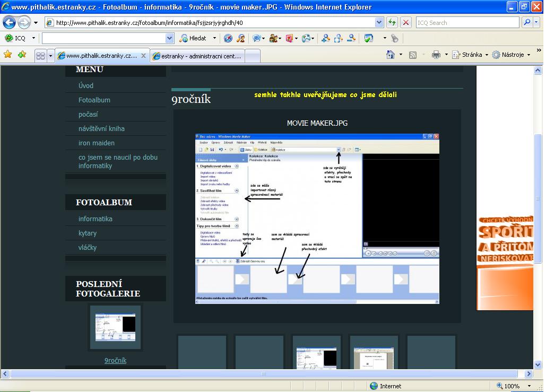This screenshot has width=546, height=392.
Task: Open the chat bubbles icon in ICQ toolbar
Action: point(257,38)
